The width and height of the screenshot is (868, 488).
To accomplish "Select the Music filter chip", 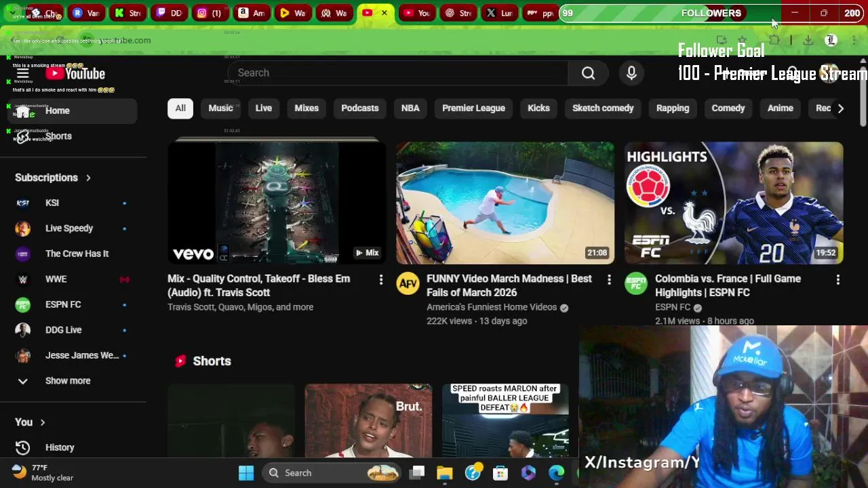I will [220, 108].
